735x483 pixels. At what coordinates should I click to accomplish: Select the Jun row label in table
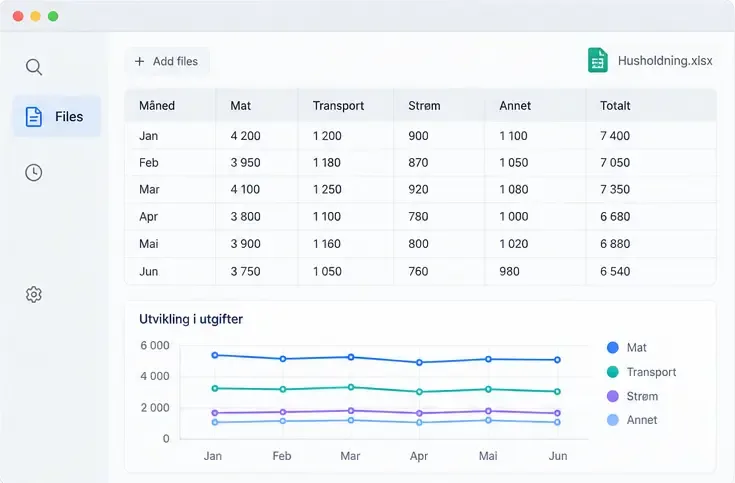pos(149,272)
